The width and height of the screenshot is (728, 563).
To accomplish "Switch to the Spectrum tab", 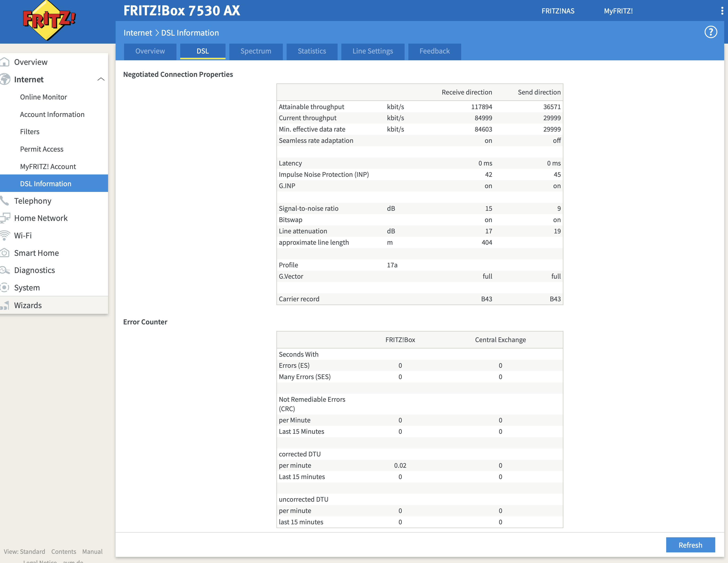I will (x=256, y=51).
